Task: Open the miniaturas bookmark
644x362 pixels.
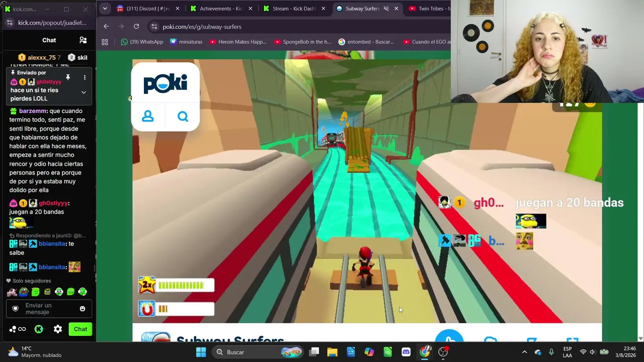Action: pyautogui.click(x=186, y=42)
